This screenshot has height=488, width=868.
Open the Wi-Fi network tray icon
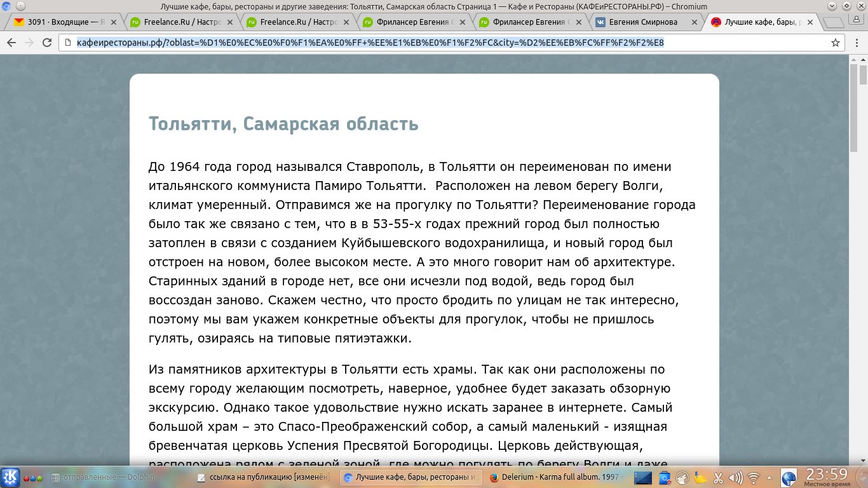(x=754, y=478)
